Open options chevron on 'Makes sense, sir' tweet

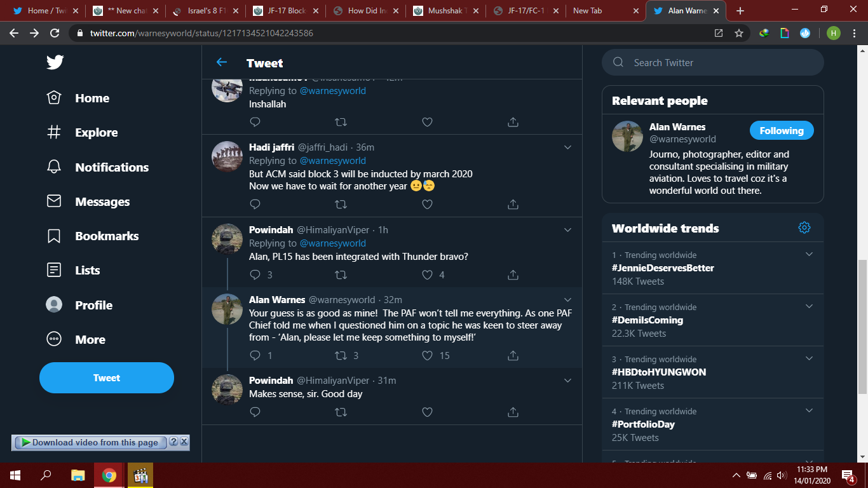pyautogui.click(x=568, y=381)
